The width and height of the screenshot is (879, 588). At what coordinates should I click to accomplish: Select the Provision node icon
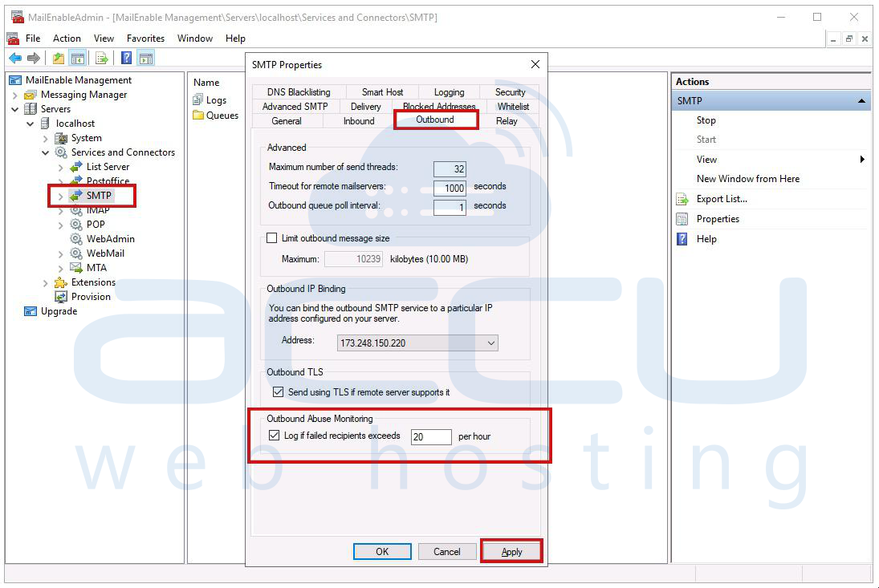pyautogui.click(x=60, y=297)
